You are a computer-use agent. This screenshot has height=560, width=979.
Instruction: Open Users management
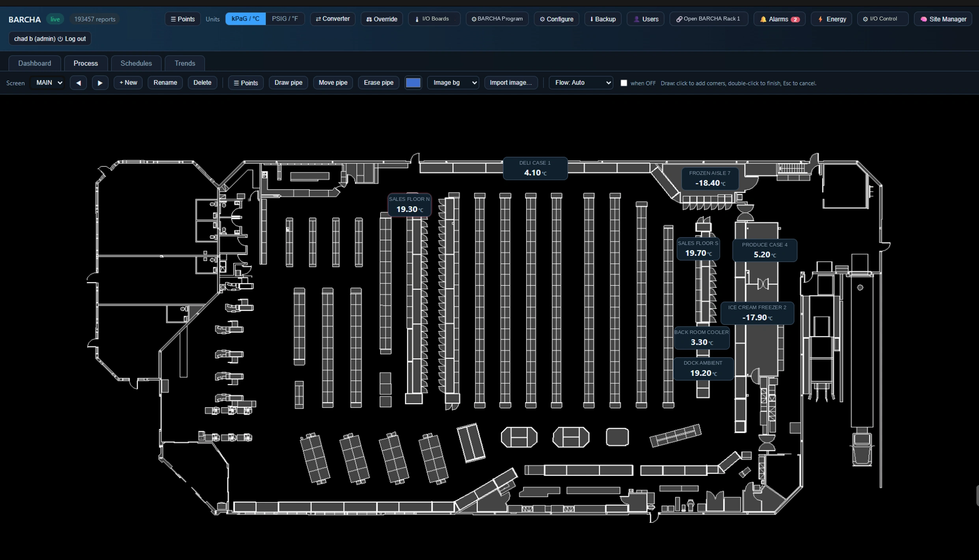point(646,19)
